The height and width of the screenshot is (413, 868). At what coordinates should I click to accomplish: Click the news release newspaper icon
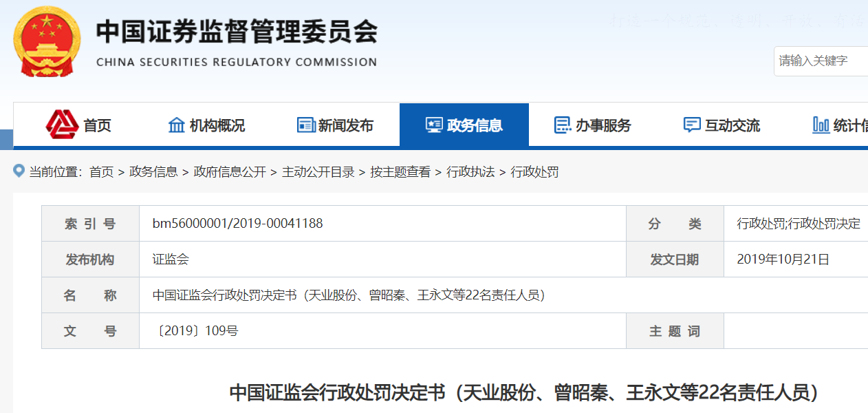coord(306,125)
